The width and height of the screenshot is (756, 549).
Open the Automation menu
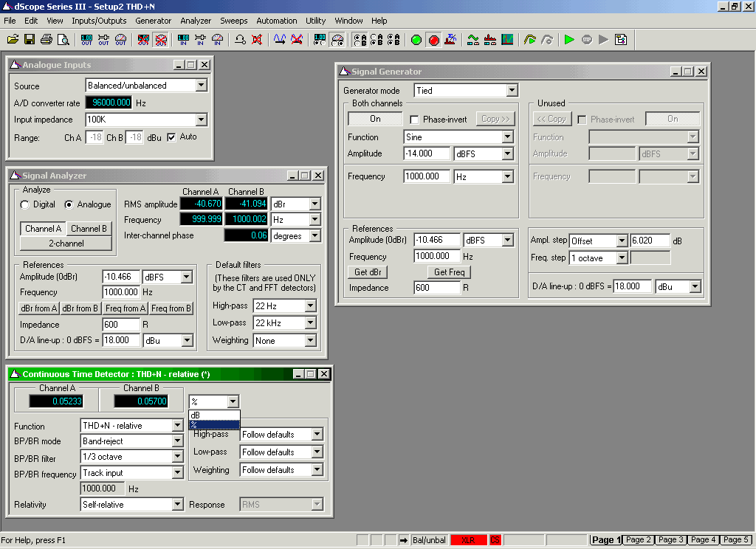tap(277, 21)
